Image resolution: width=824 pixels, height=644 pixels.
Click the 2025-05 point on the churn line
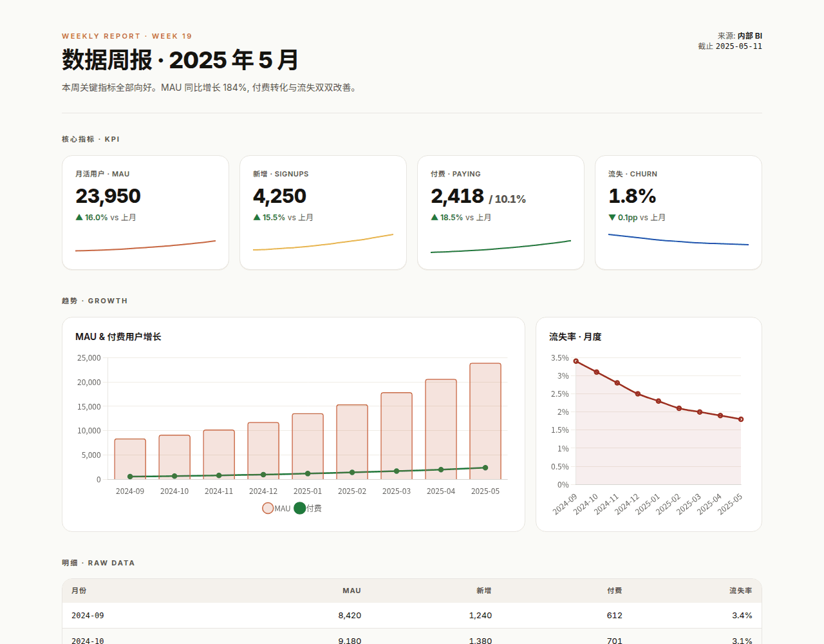point(741,419)
